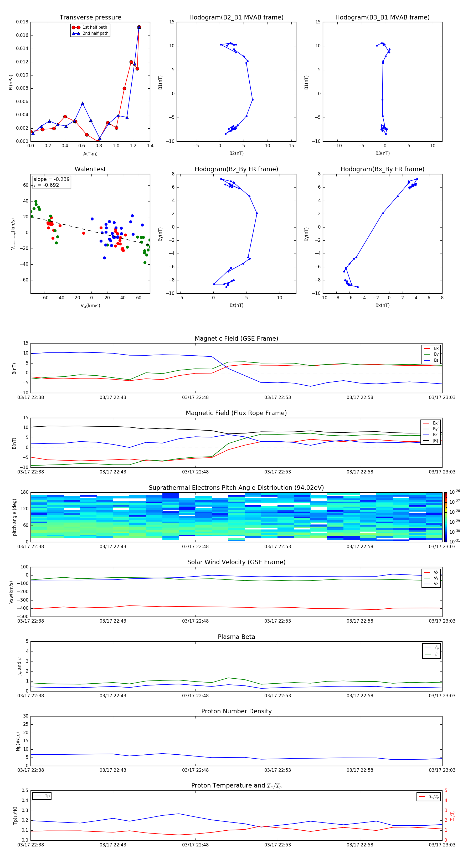Select the 'βp' entry in Plasma Beta legend
The image size is (473, 868).
pos(431,647)
